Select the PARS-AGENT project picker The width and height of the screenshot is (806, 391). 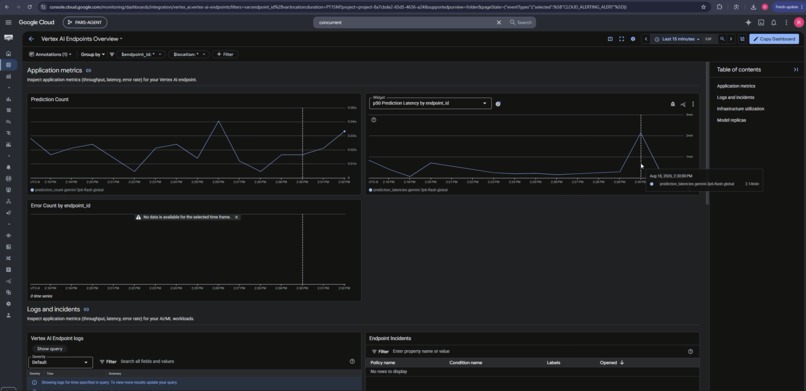click(85, 23)
